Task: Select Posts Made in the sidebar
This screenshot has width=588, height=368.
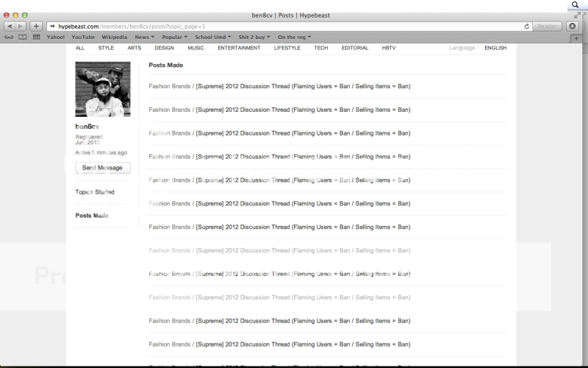Action: [92, 216]
